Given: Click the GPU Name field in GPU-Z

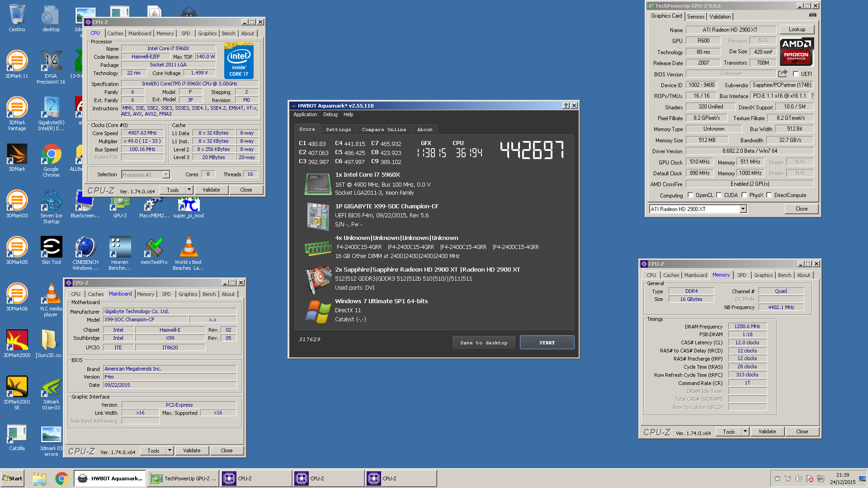Looking at the screenshot, I should click(731, 30).
